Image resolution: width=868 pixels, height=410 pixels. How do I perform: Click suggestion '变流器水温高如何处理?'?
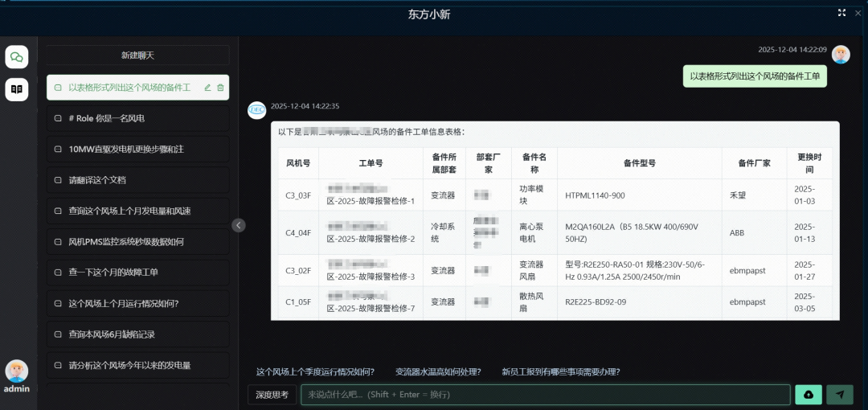[438, 371]
